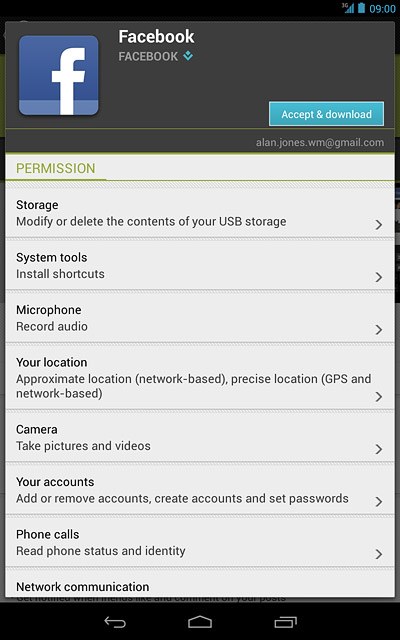This screenshot has height=640, width=400.
Task: Expand the Camera permission chevron
Action: pyautogui.click(x=379, y=449)
